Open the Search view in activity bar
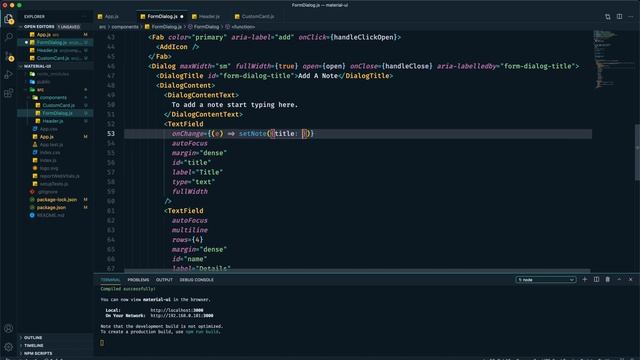640x360 pixels. tap(9, 37)
